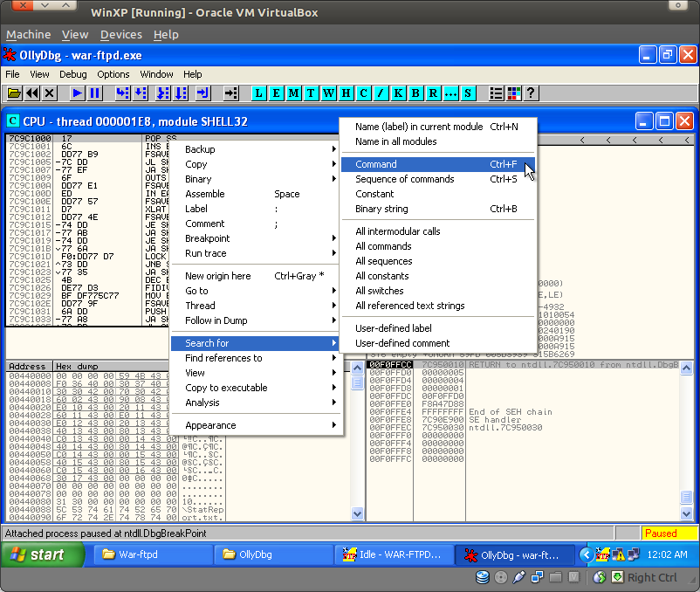Show Call stack with K button

(398, 93)
